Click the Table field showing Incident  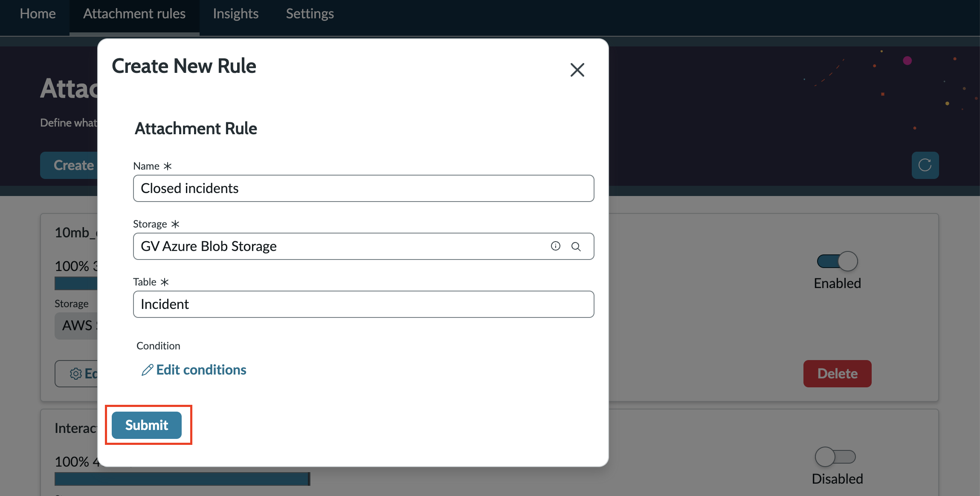click(363, 304)
